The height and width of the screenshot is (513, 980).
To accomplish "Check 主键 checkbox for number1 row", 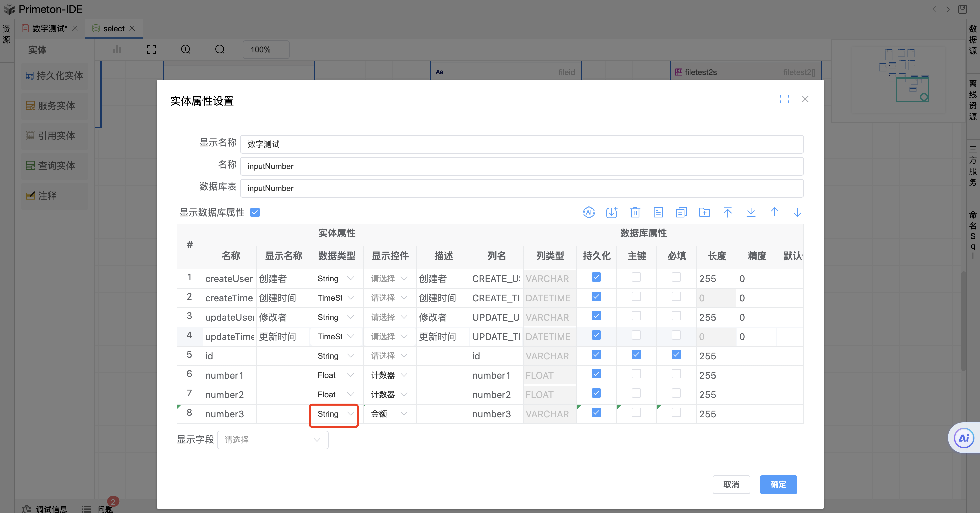I will pyautogui.click(x=636, y=374).
